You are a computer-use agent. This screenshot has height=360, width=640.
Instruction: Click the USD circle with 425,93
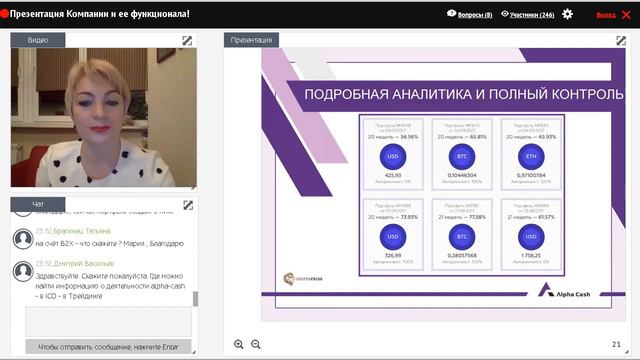coord(393,157)
